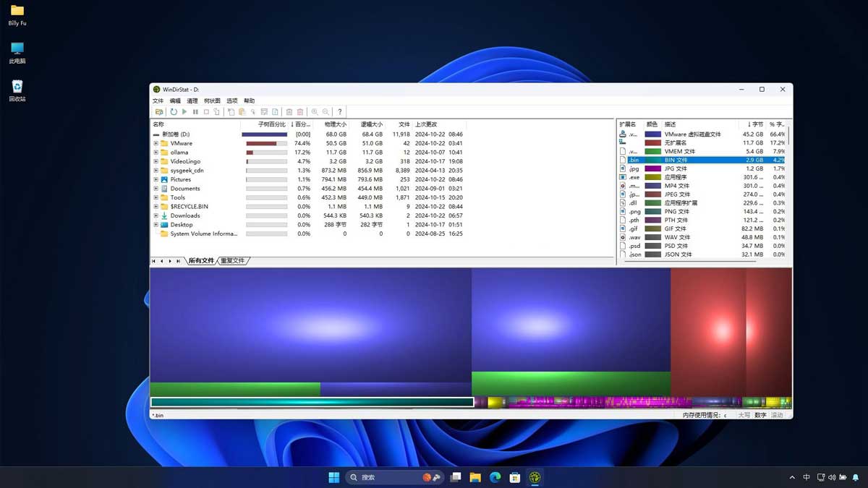The image size is (868, 488).
Task: Click WinDirStat icon on taskbar
Action: [x=535, y=477]
